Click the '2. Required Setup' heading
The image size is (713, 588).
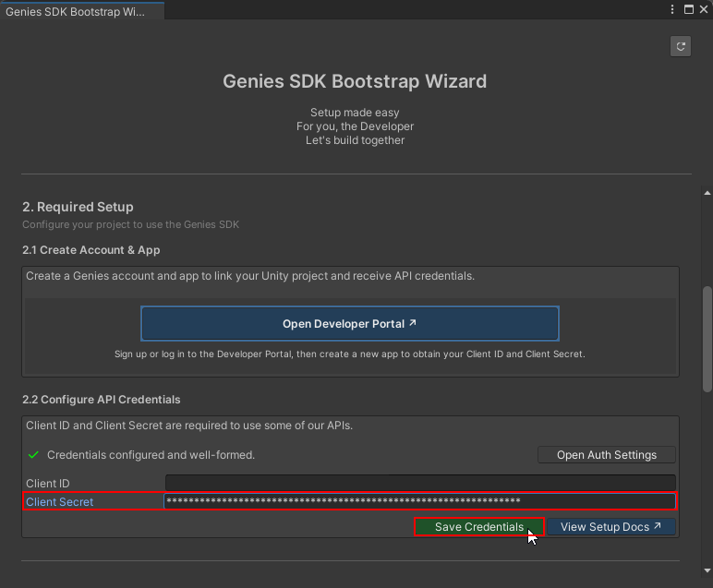point(78,207)
